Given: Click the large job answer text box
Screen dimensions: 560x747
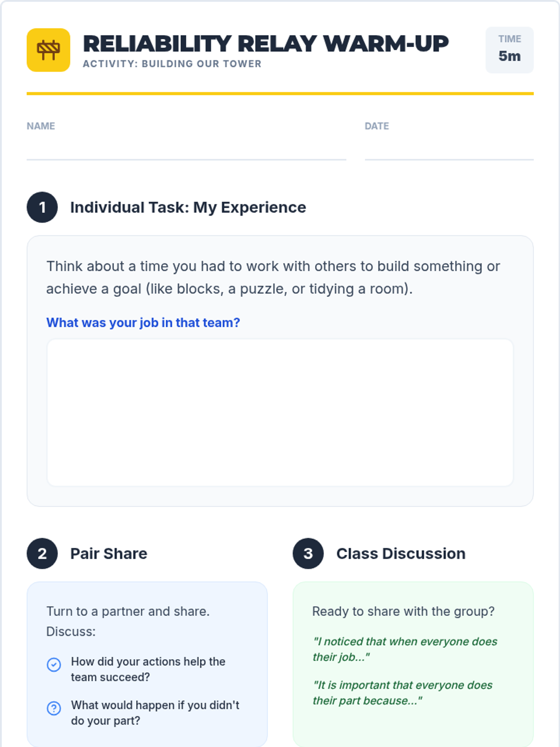Looking at the screenshot, I should [280, 413].
